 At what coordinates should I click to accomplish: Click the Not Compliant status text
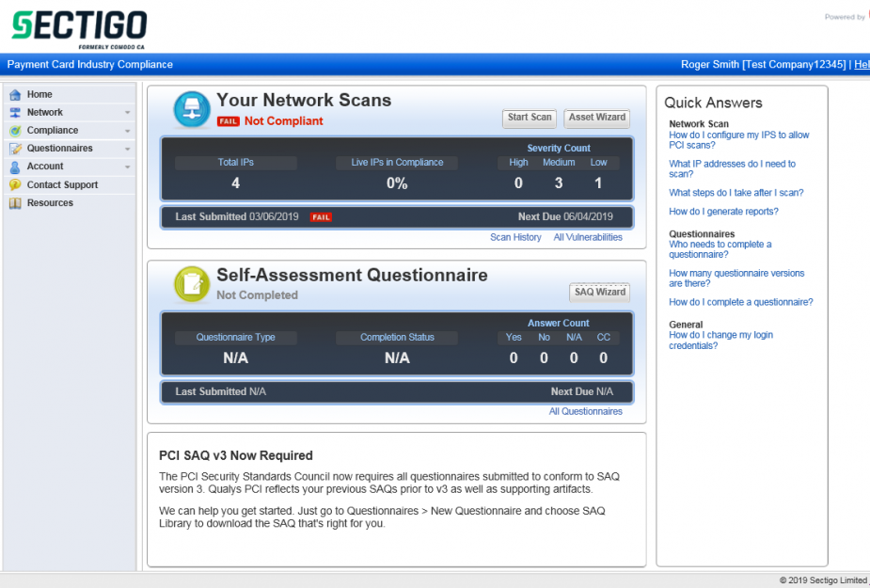(x=283, y=121)
